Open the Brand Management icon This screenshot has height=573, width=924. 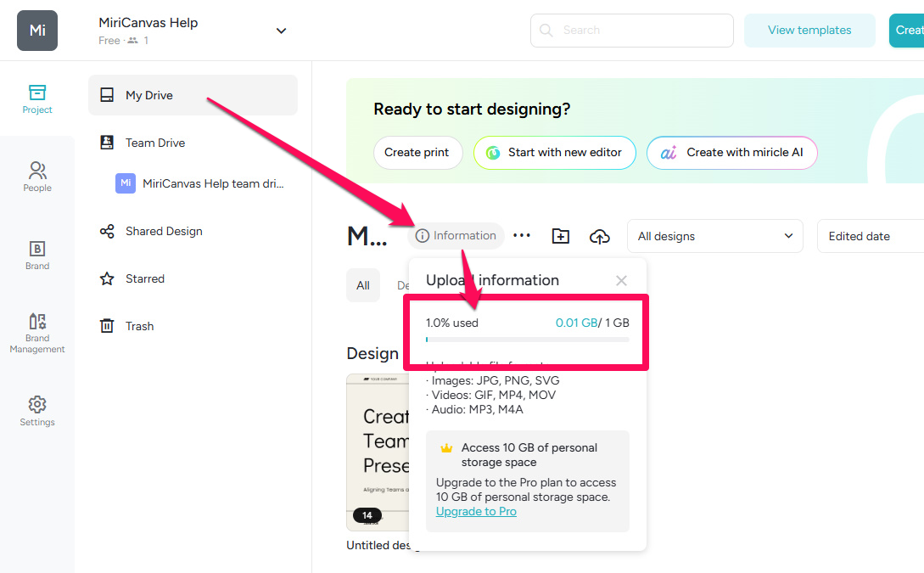tap(37, 331)
